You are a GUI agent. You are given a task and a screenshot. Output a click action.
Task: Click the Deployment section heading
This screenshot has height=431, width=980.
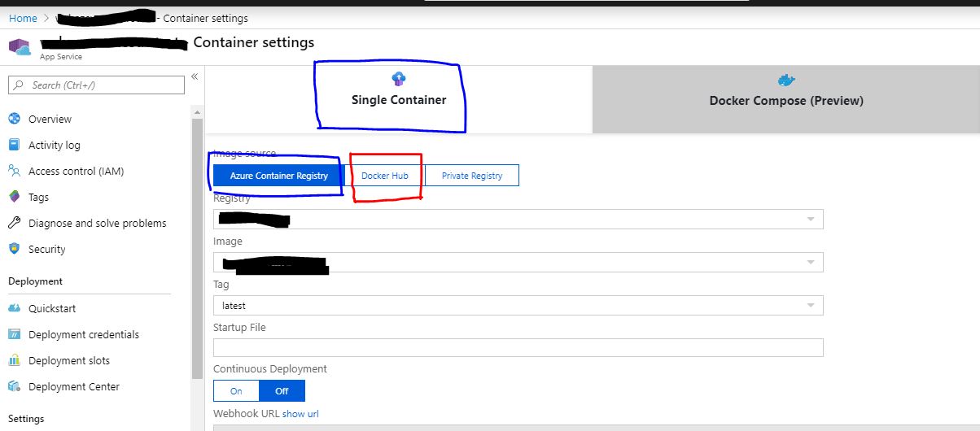(x=35, y=281)
